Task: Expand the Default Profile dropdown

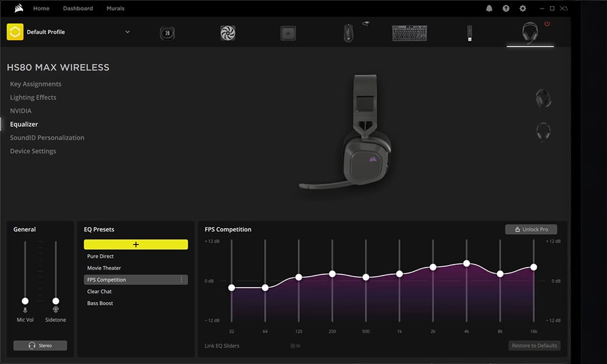Action: pyautogui.click(x=127, y=32)
